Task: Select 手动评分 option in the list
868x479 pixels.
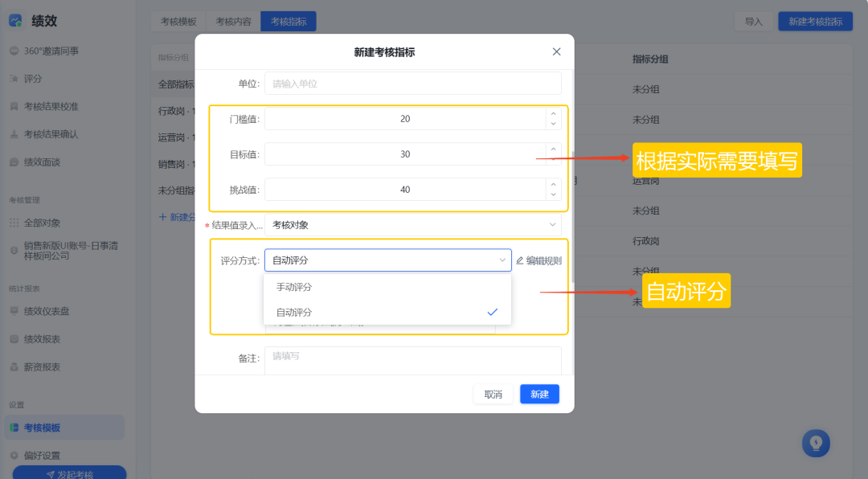Action: tap(294, 287)
